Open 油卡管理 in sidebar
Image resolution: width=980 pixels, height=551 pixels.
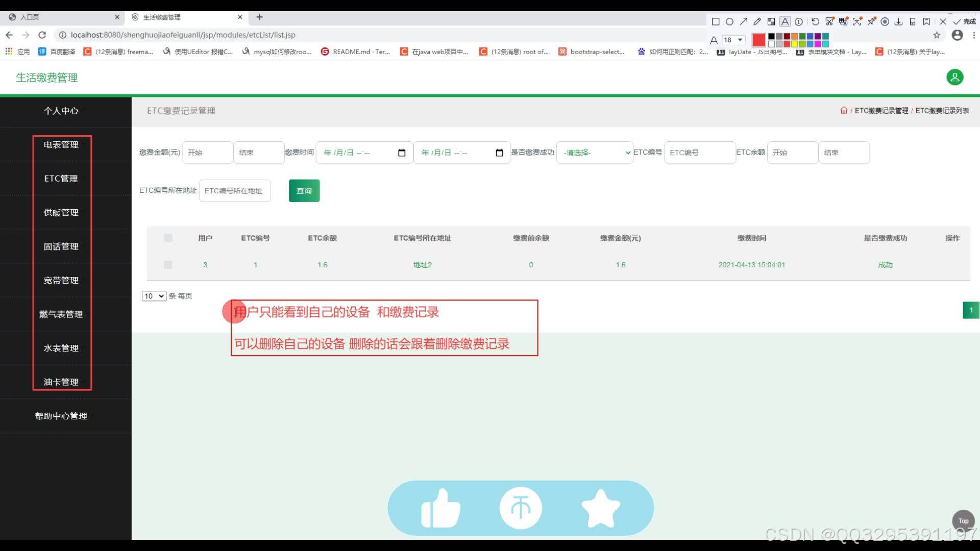tap(61, 382)
